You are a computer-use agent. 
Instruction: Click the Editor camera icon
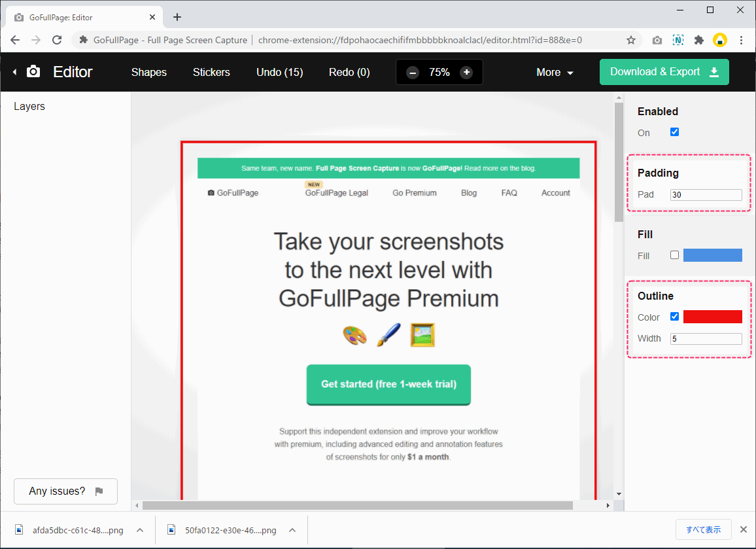click(33, 72)
